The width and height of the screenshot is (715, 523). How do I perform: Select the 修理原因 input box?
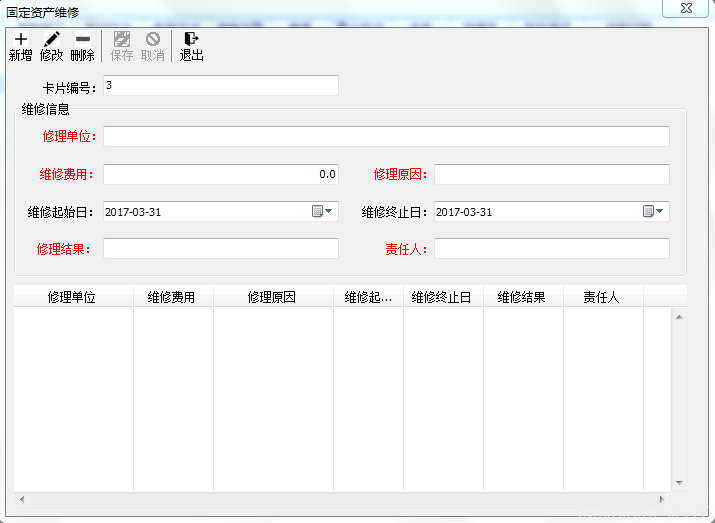pyautogui.click(x=551, y=174)
